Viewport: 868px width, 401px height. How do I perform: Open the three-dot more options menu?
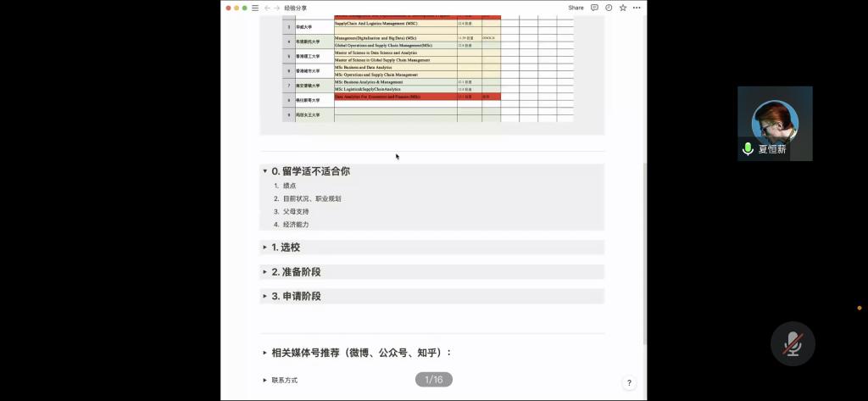[637, 8]
